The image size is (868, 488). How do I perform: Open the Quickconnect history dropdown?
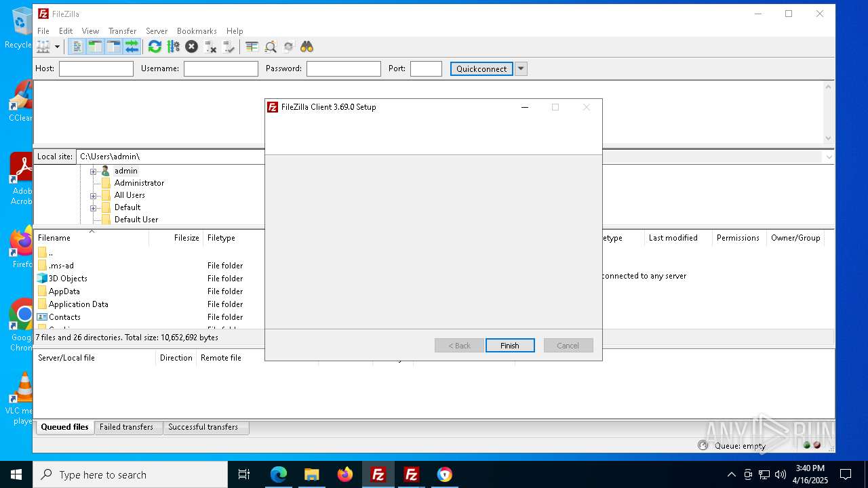point(521,68)
